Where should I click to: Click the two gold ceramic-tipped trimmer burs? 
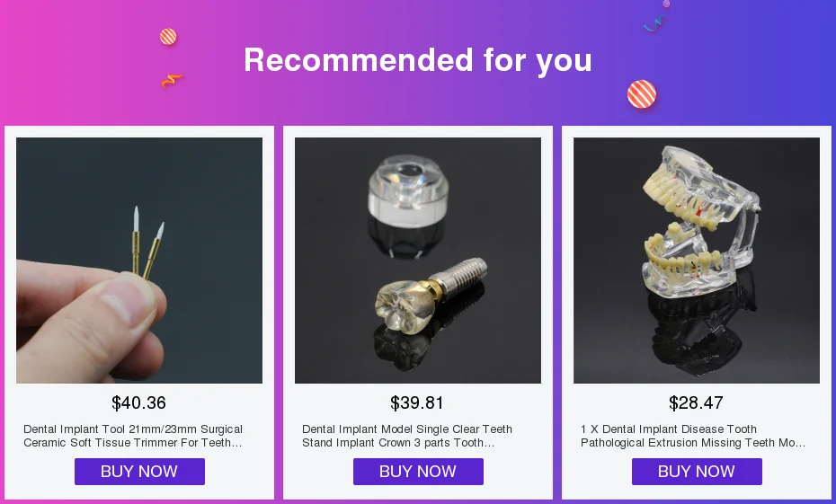[147, 243]
